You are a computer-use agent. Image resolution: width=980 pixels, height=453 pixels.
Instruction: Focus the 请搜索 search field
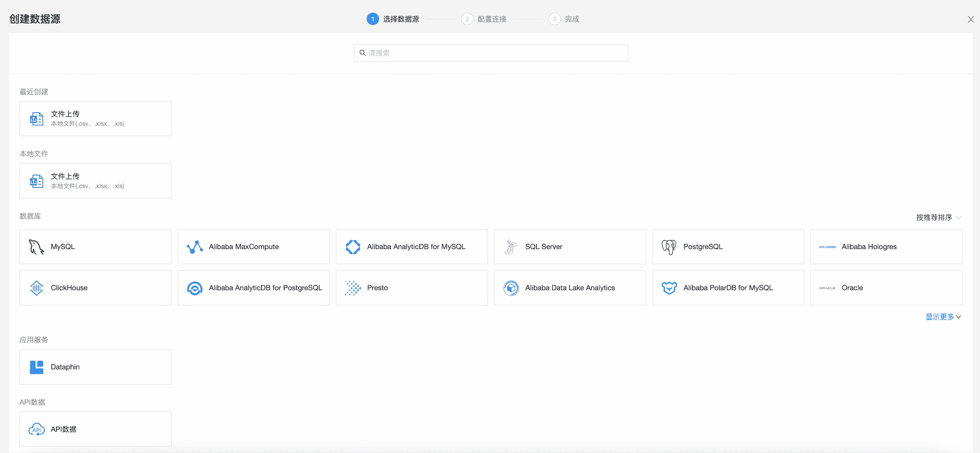pyautogui.click(x=491, y=53)
